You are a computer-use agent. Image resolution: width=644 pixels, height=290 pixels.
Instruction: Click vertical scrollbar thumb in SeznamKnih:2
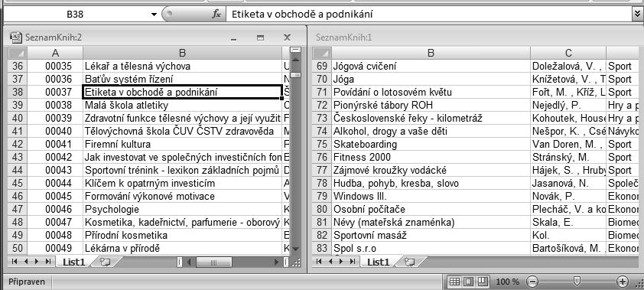tap(295, 75)
